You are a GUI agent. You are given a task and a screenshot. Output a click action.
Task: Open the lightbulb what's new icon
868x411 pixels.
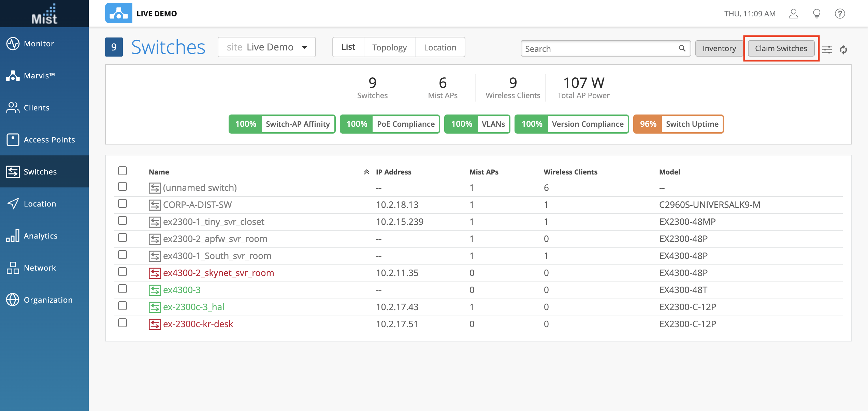tap(816, 14)
